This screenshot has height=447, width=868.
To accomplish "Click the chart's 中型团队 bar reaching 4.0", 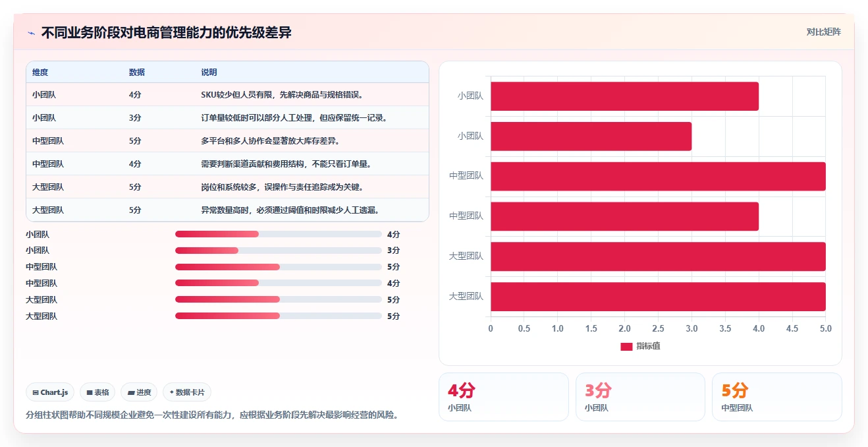I will pyautogui.click(x=624, y=216).
